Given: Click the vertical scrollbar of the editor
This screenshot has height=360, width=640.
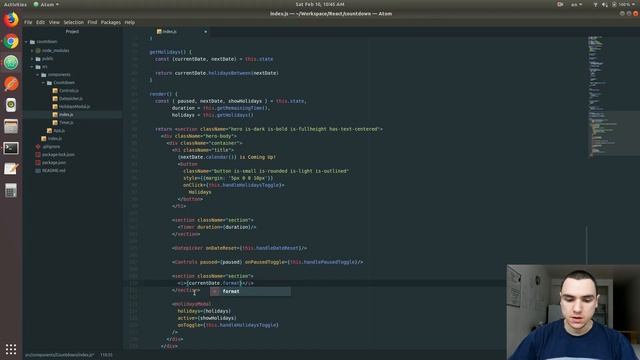Looking at the screenshot, I should (587, 245).
